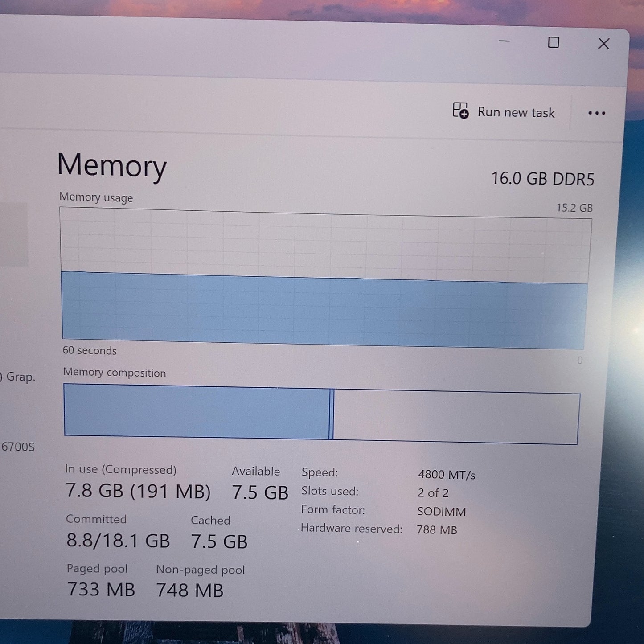Image resolution: width=644 pixels, height=644 pixels.
Task: Click the Hardware reserved 788 MB value
Action: pyautogui.click(x=437, y=530)
